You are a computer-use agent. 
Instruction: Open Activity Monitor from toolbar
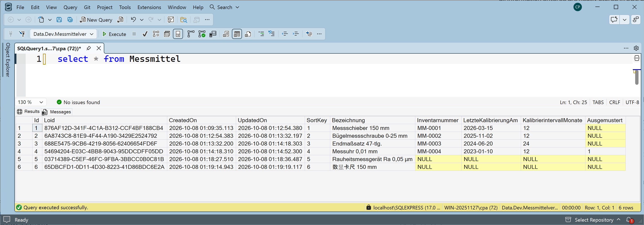tap(171, 20)
